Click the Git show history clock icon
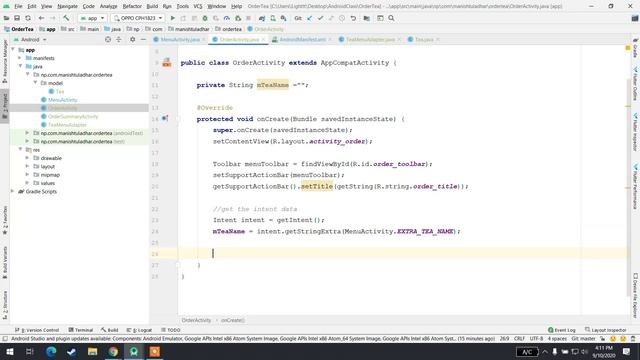 pos(342,18)
